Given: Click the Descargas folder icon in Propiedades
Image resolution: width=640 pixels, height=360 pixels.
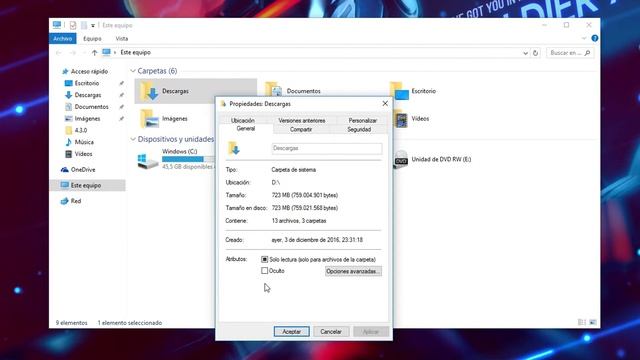Looking at the screenshot, I should pos(234,148).
